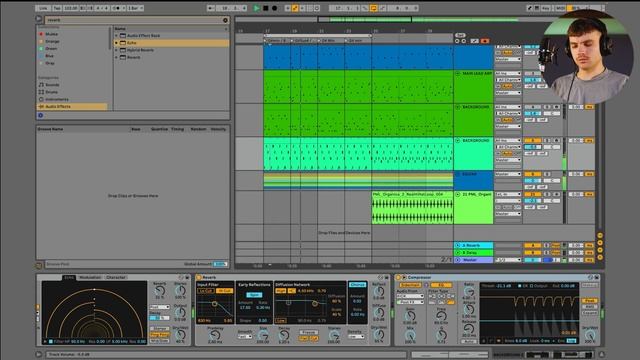Toggle Reverb Early Reflections Spin
The image size is (640, 360).
click(x=254, y=295)
